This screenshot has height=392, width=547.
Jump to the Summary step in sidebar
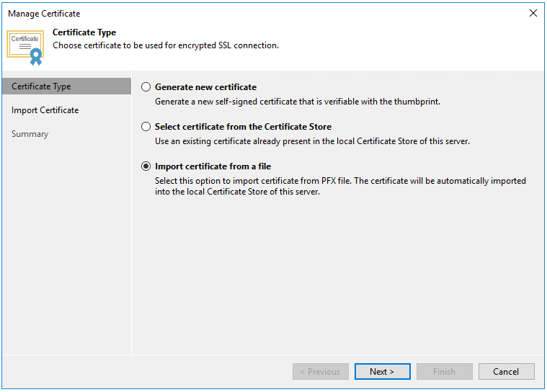coord(30,134)
